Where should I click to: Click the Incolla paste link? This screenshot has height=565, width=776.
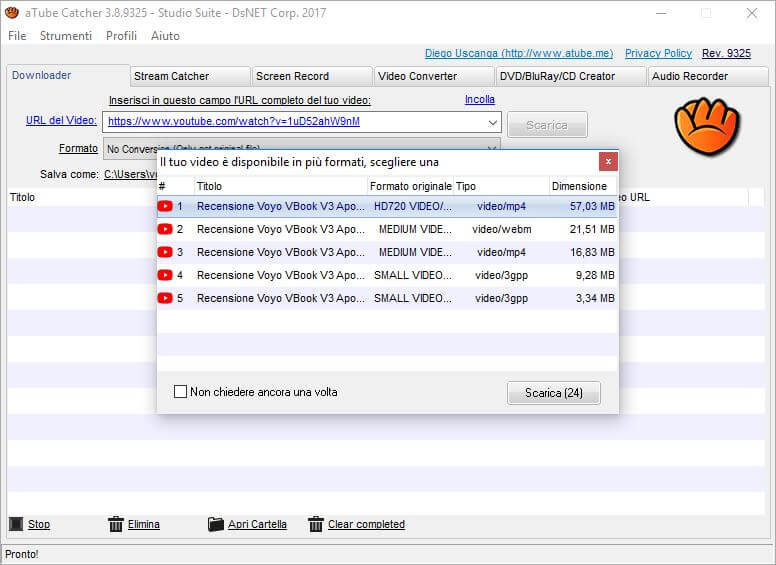click(480, 99)
